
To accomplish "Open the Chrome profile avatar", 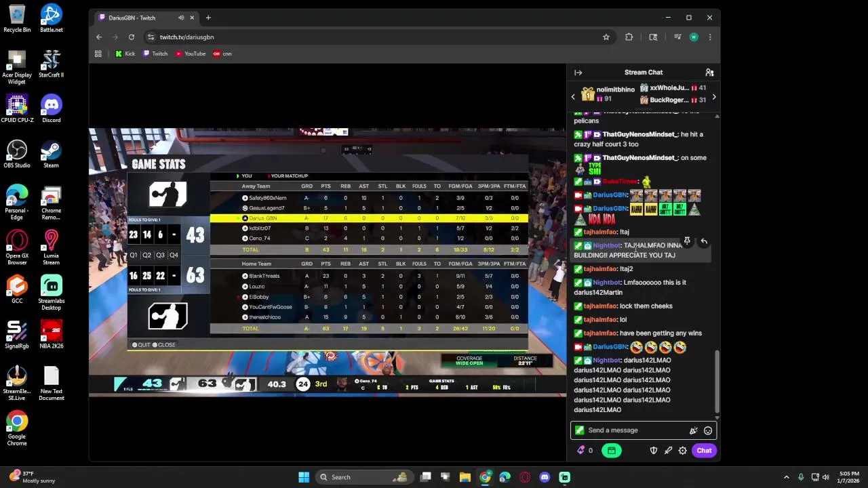I will tap(694, 37).
